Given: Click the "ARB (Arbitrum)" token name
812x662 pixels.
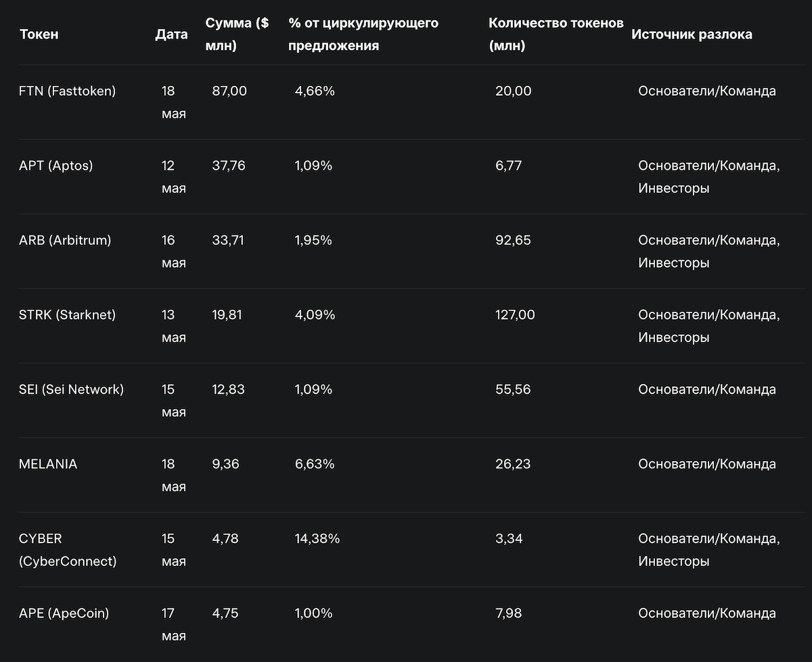Looking at the screenshot, I should pos(65,240).
